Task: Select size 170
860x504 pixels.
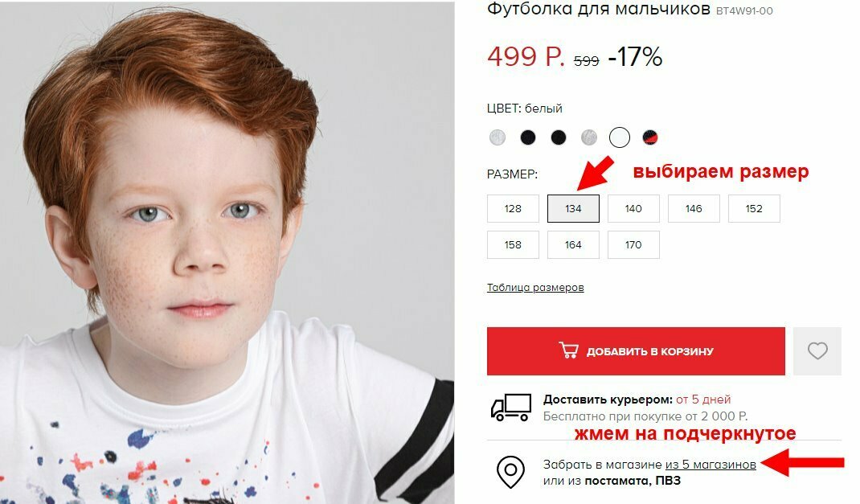Action: 633,244
